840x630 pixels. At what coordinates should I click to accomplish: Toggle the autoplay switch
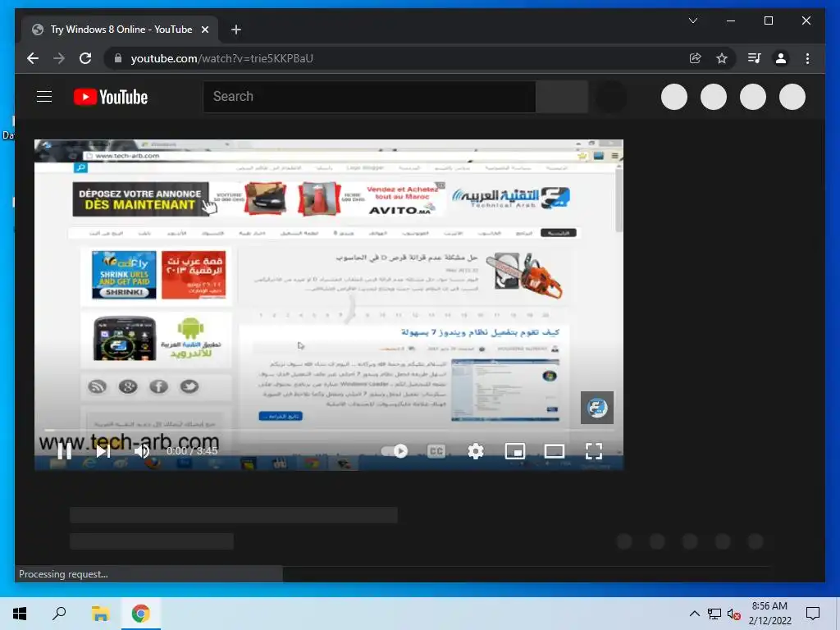pos(395,451)
